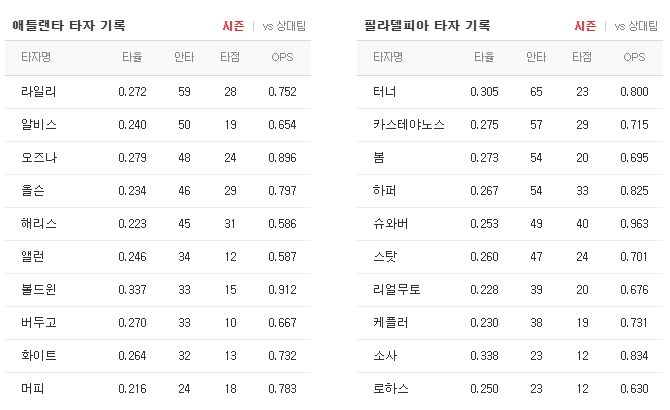Select batter 슈와버
670x410 pixels.
[391, 223]
